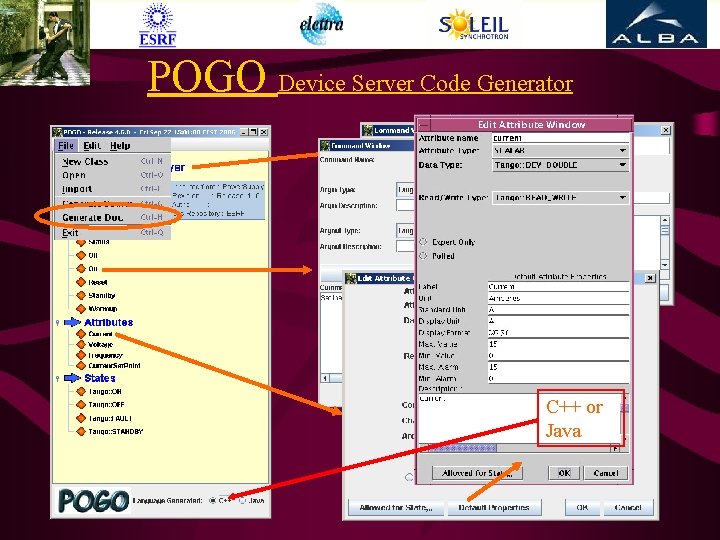Click the Tango::ON state diamond icon

81,391
